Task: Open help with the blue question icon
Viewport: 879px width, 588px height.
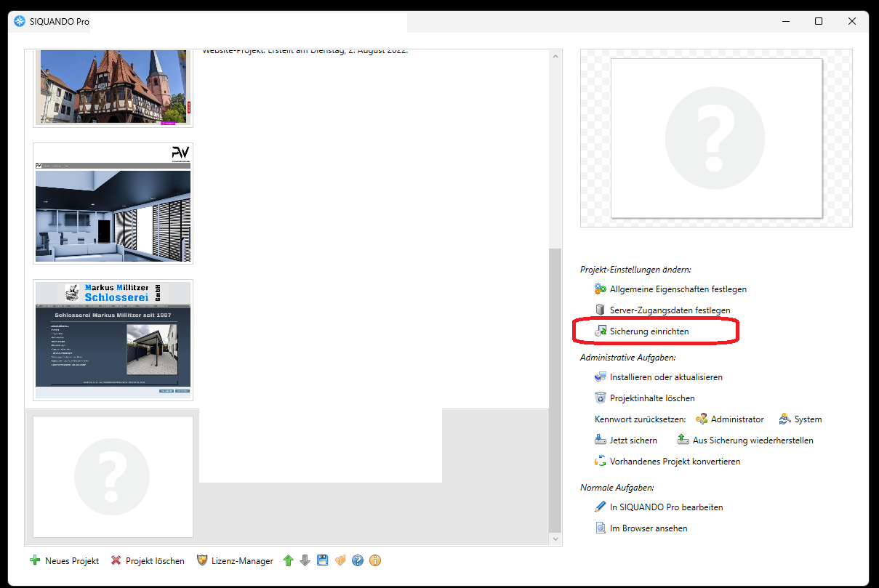Action: click(358, 560)
